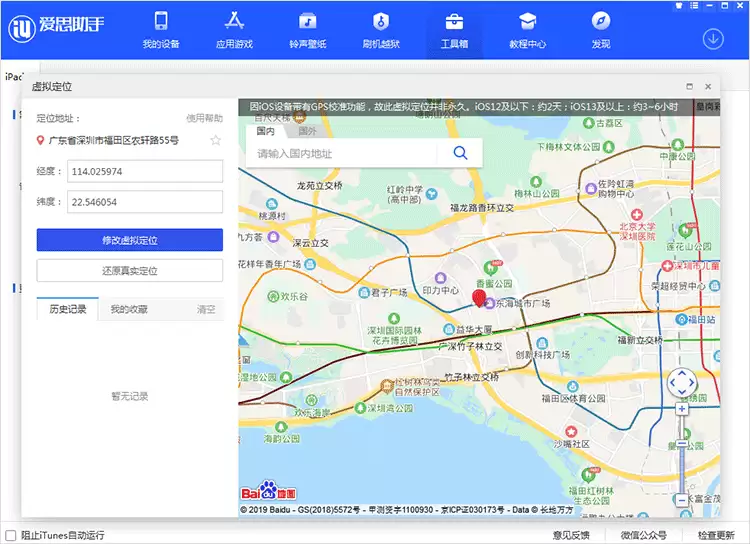Click the 君子广场 map marker
Screen dimensions: 750x544
364,292
